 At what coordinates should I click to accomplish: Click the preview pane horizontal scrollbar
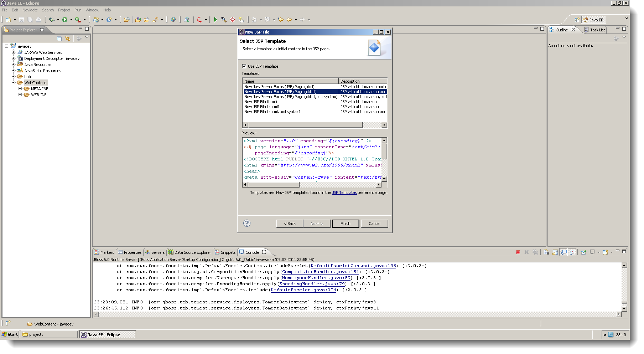(312, 185)
